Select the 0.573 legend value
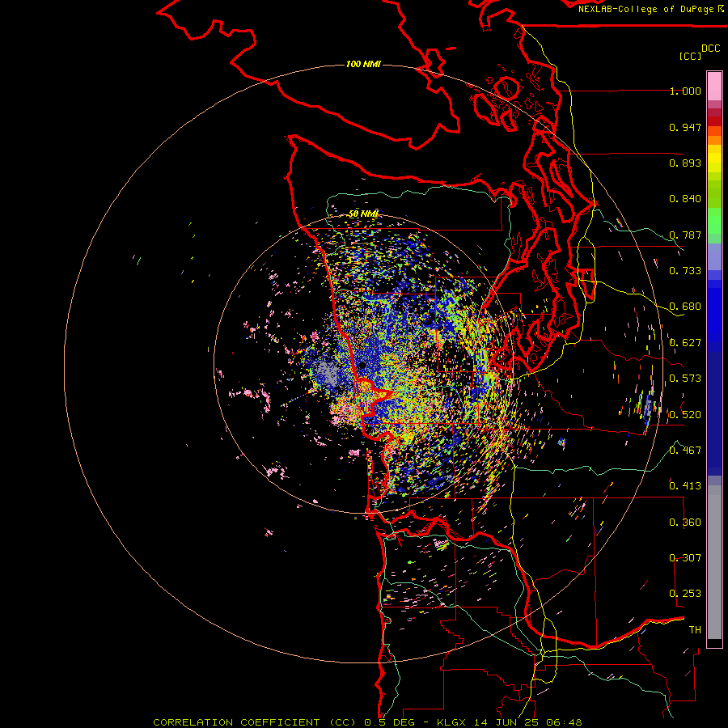728x728 pixels. pos(685,379)
